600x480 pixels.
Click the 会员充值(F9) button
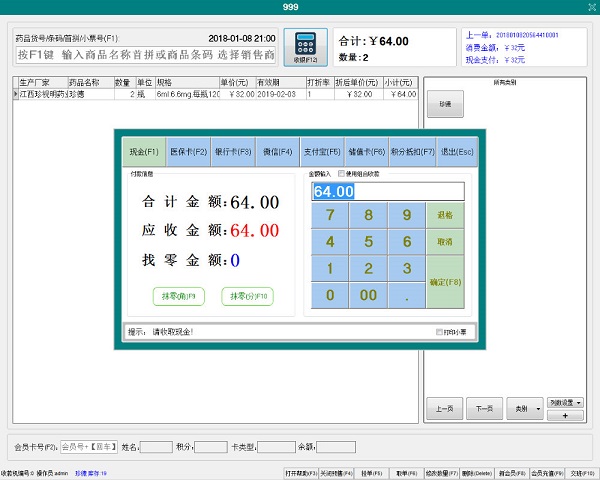pyautogui.click(x=547, y=474)
